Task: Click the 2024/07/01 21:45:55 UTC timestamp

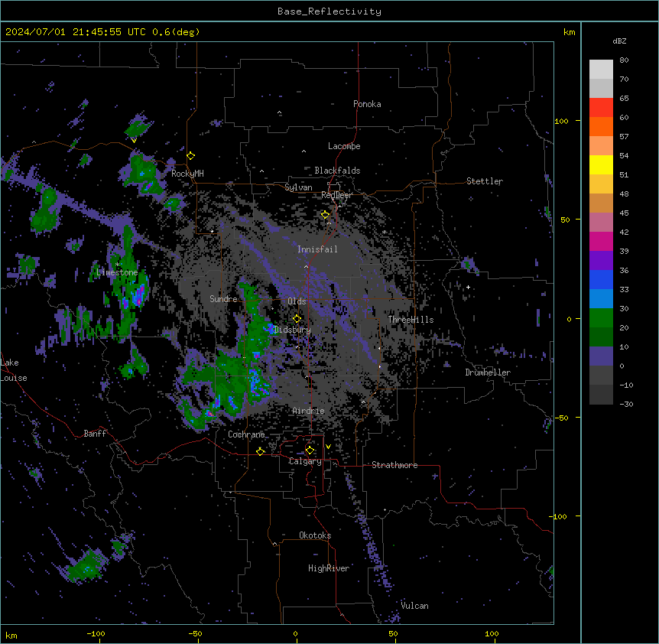Action: [76, 32]
